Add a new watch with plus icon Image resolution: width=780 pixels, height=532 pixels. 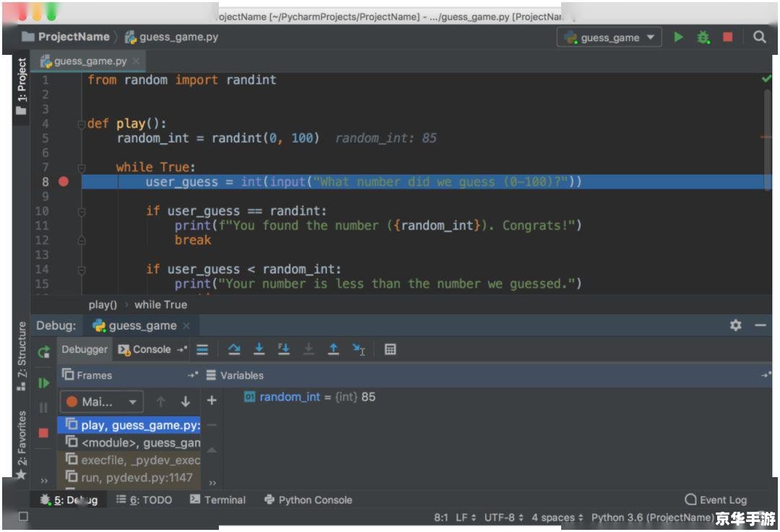(x=212, y=400)
